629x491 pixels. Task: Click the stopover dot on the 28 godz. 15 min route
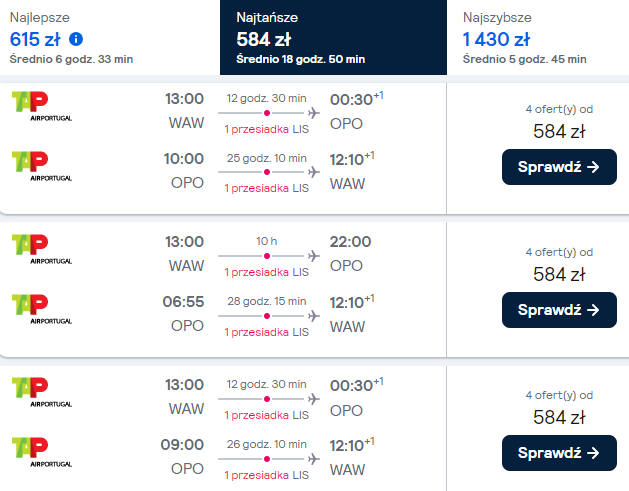(267, 314)
